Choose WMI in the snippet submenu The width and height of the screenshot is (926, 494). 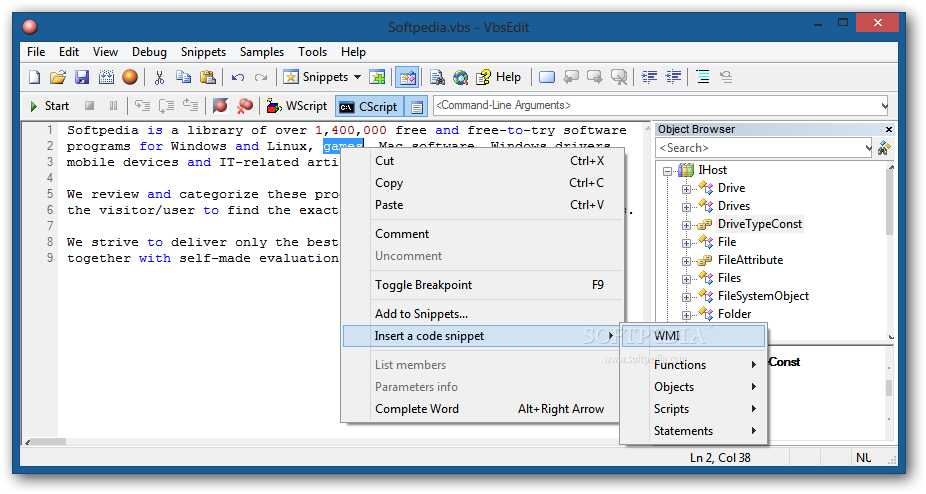[694, 336]
